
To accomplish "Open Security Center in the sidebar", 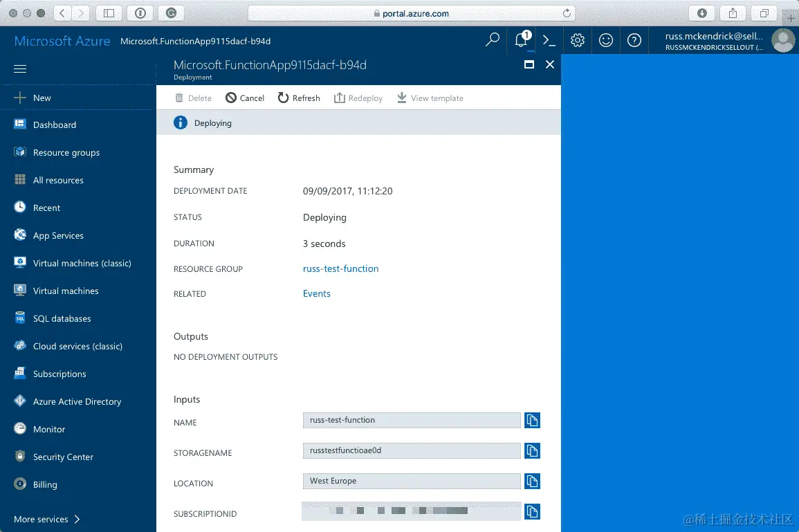I will point(63,457).
